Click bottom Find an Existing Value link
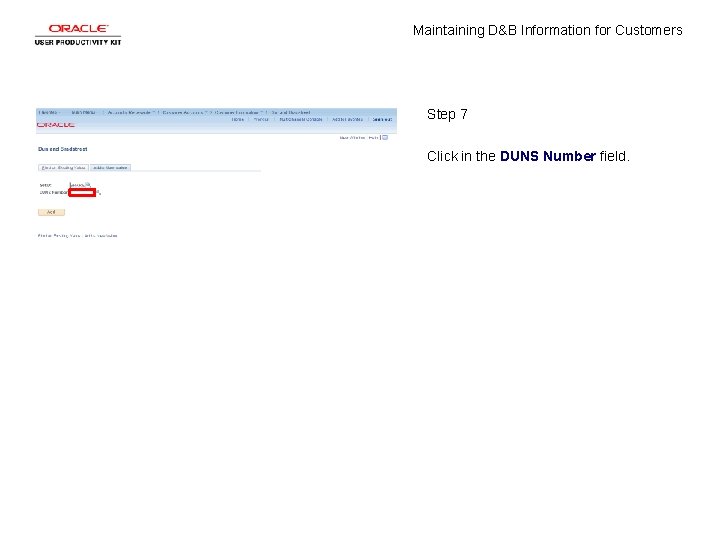 click(59, 236)
